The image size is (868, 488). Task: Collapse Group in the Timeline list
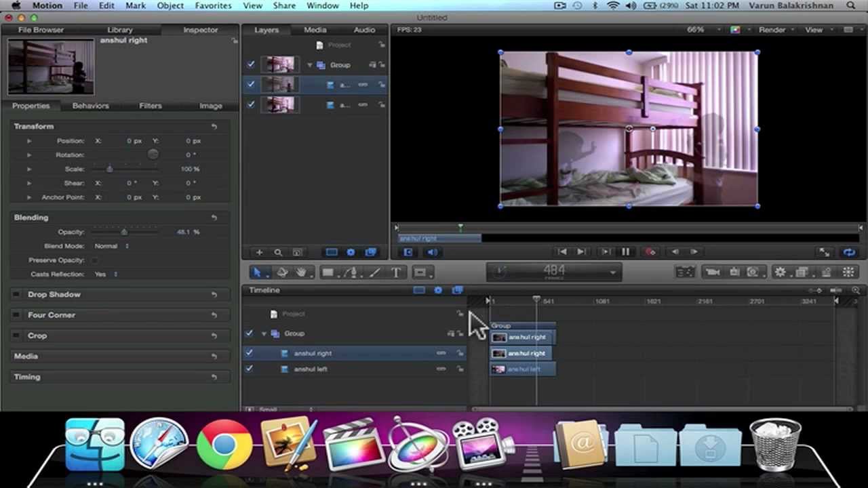click(x=264, y=333)
